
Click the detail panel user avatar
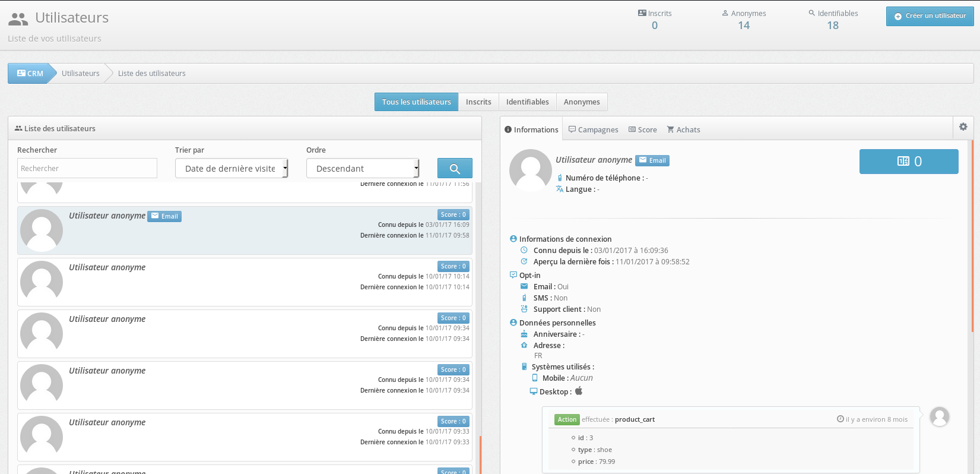click(x=530, y=170)
